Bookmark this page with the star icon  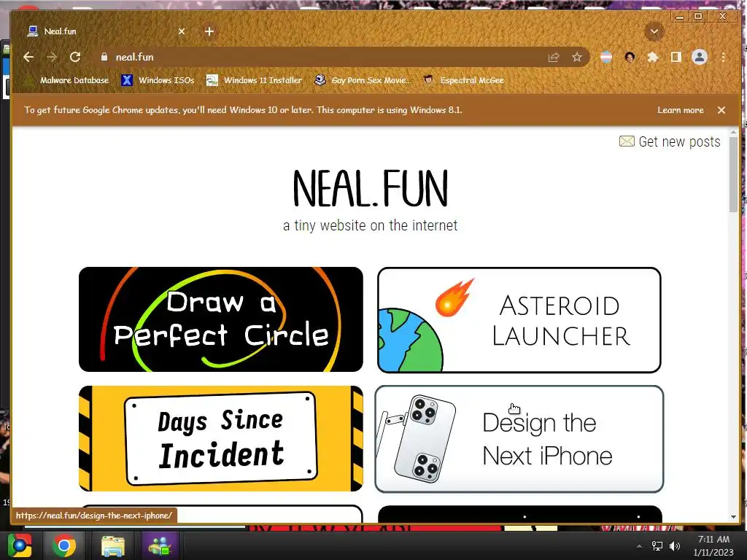click(x=577, y=58)
